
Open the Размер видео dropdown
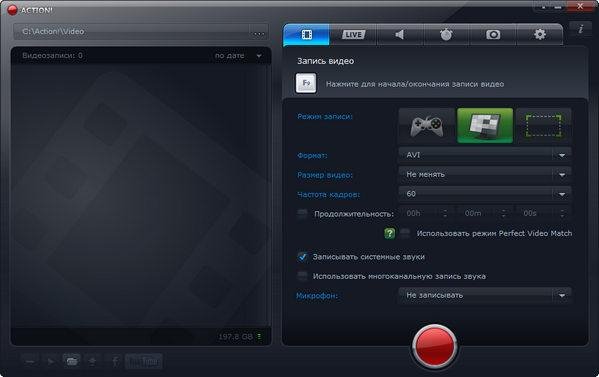click(x=485, y=175)
